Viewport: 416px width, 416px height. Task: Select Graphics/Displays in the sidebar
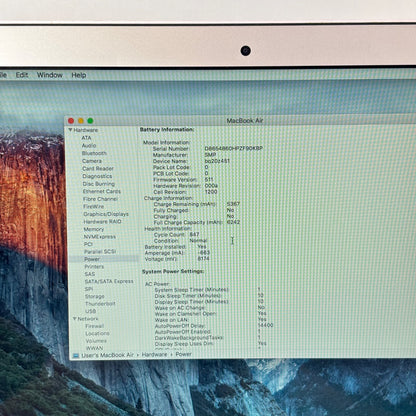[106, 214]
